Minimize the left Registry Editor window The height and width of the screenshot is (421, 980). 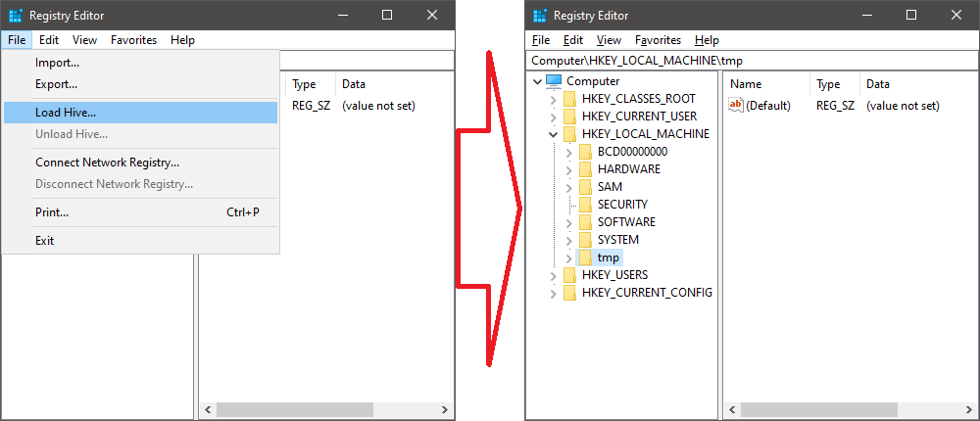click(x=342, y=15)
